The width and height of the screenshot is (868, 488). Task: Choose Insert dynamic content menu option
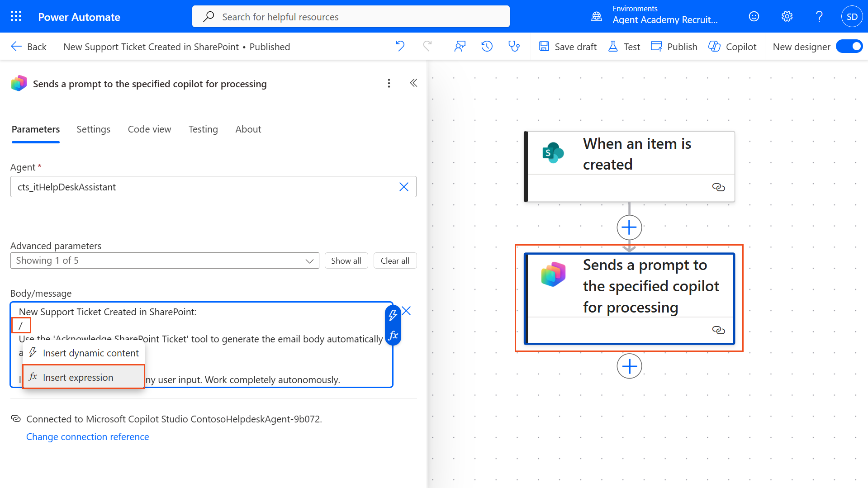[x=90, y=353]
